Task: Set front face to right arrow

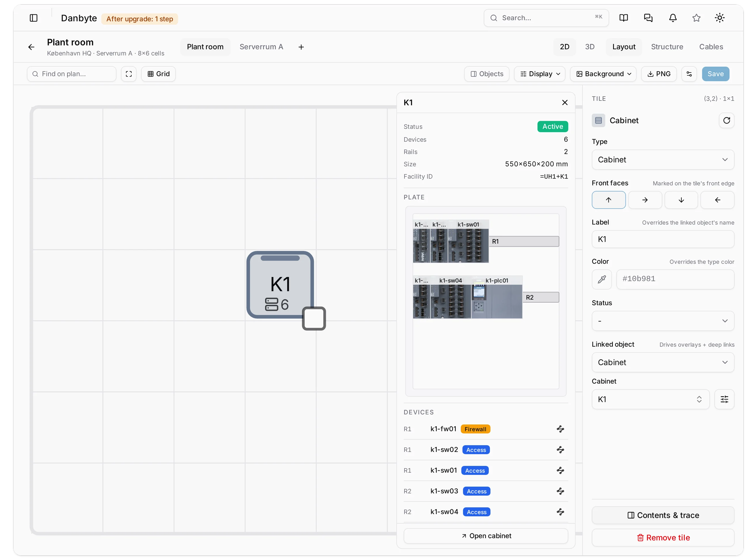Action: tap(644, 200)
